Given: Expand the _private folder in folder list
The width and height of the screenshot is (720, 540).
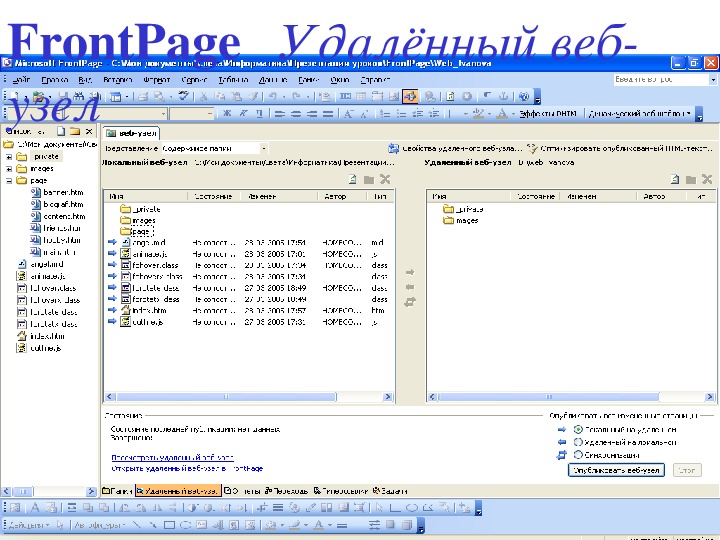Looking at the screenshot, I should tap(9, 157).
